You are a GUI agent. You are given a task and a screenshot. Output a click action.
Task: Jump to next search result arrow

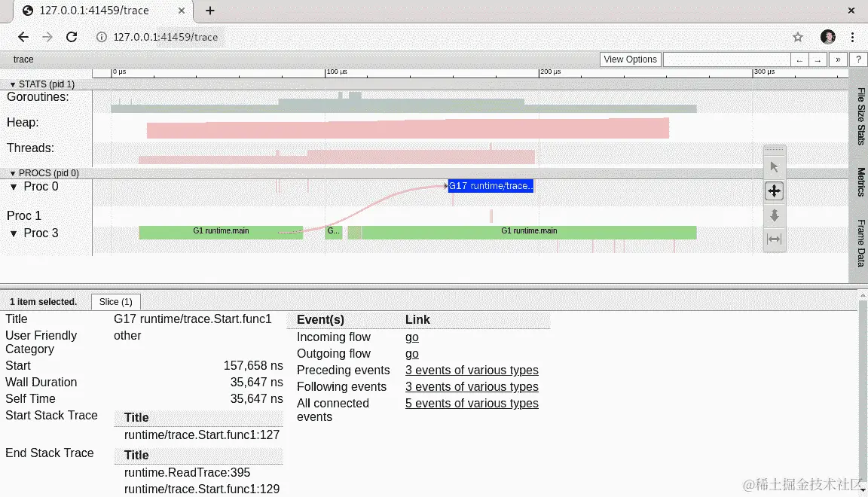(818, 59)
